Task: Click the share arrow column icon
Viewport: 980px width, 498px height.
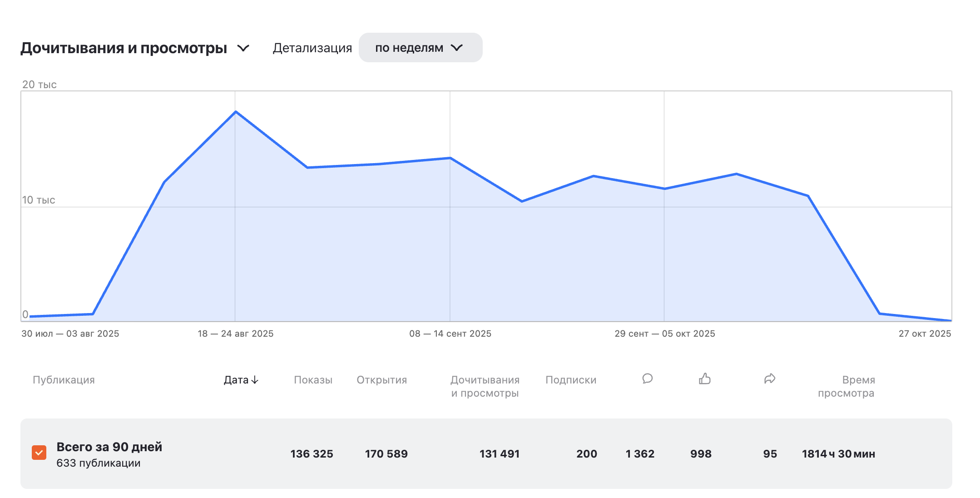Action: coord(769,378)
